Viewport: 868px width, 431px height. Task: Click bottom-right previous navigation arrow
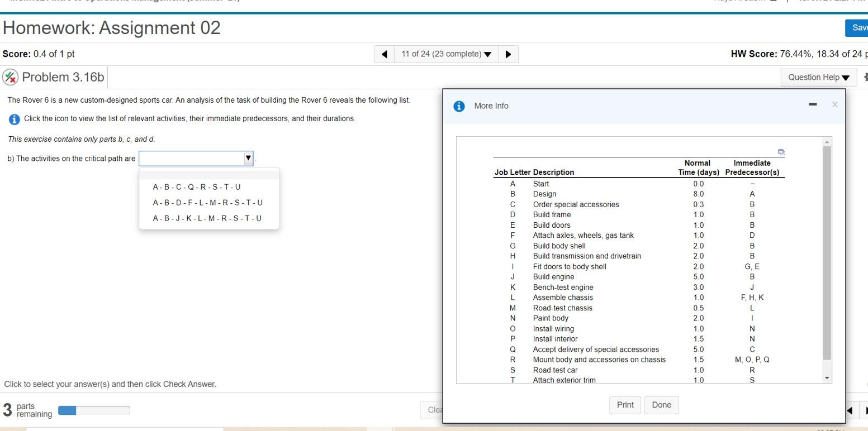click(850, 410)
